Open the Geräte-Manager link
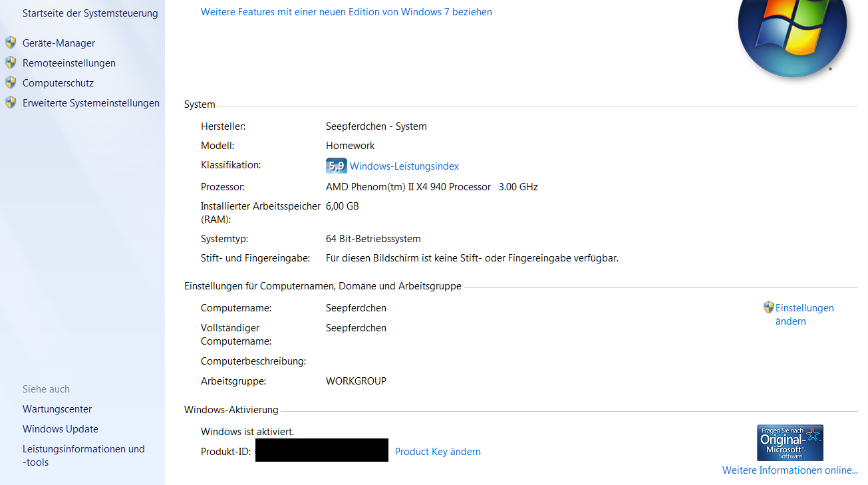The image size is (868, 485). (59, 43)
